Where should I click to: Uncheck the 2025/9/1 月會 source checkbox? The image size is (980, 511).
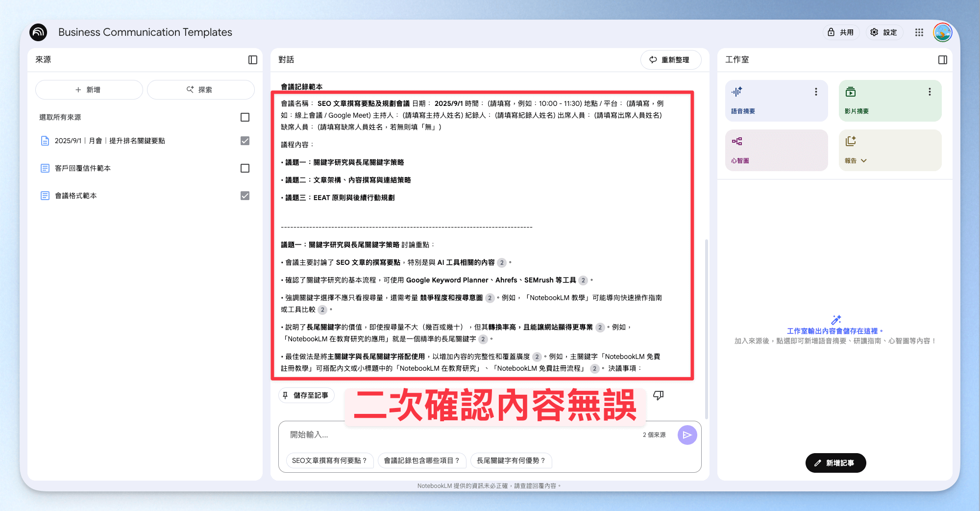[245, 141]
